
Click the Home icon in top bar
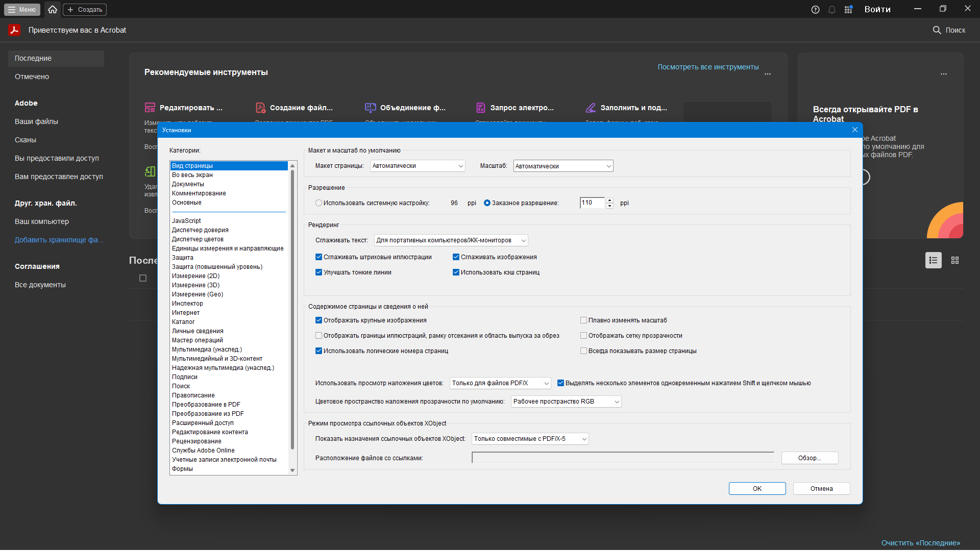(53, 9)
